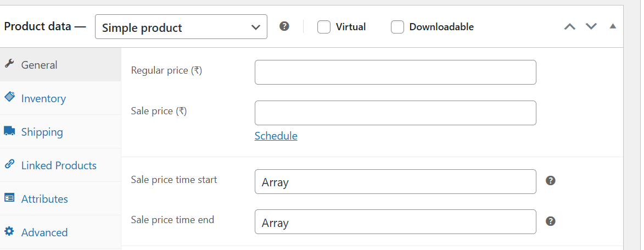This screenshot has width=644, height=250.
Task: Click the Advanced gear icon
Action: (x=9, y=232)
